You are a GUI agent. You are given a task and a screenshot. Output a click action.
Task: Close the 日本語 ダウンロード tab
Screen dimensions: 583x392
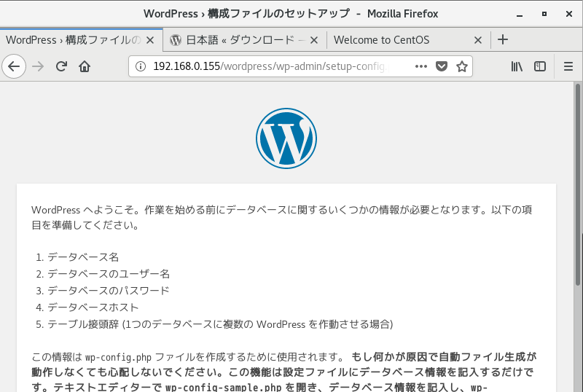click(x=314, y=40)
